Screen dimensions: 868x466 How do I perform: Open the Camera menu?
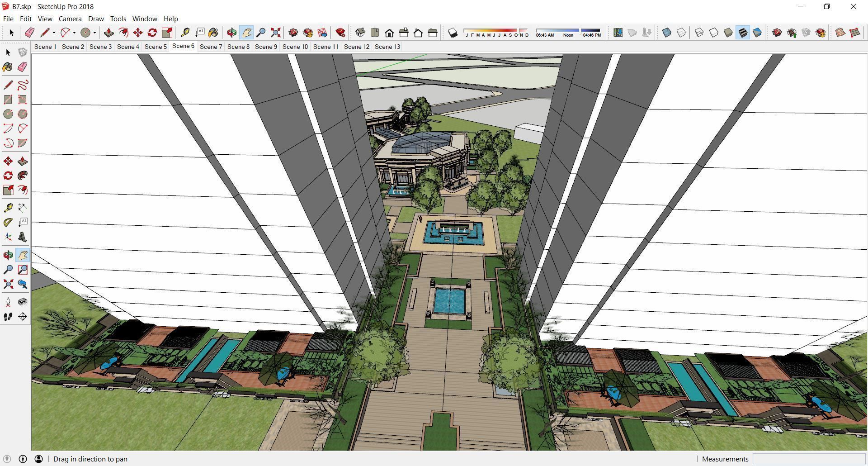(x=70, y=19)
